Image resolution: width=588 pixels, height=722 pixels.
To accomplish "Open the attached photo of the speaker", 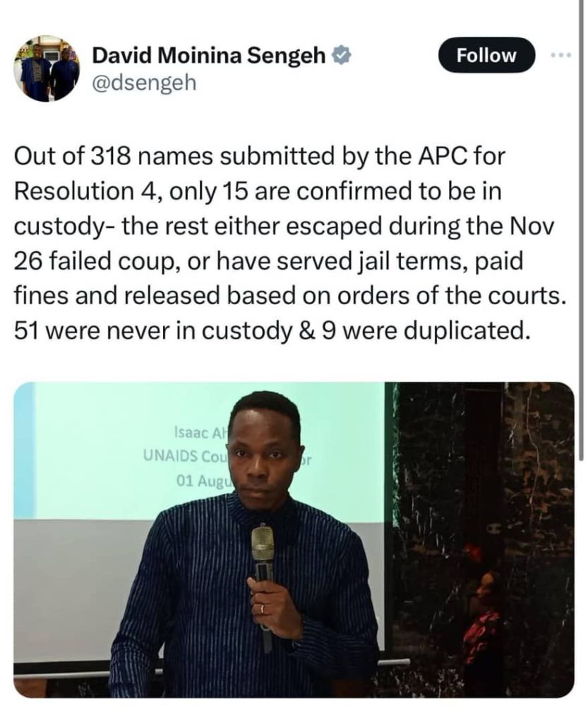I will point(293,539).
